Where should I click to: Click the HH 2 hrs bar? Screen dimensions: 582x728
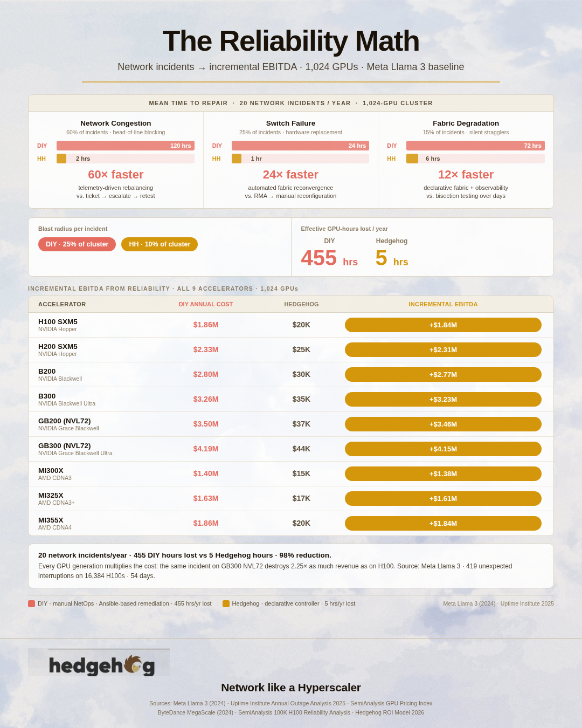61,159
